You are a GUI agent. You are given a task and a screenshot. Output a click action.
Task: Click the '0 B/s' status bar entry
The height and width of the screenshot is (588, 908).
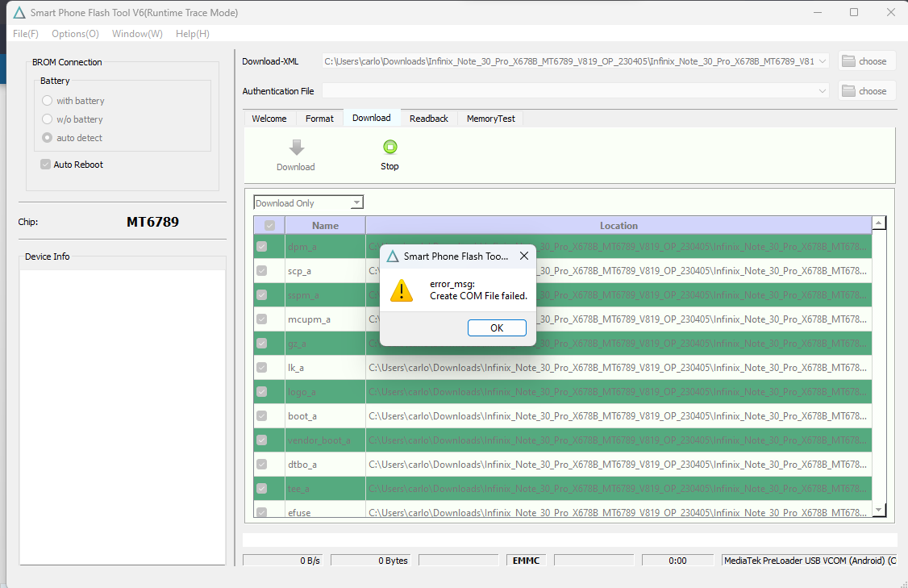click(x=282, y=561)
